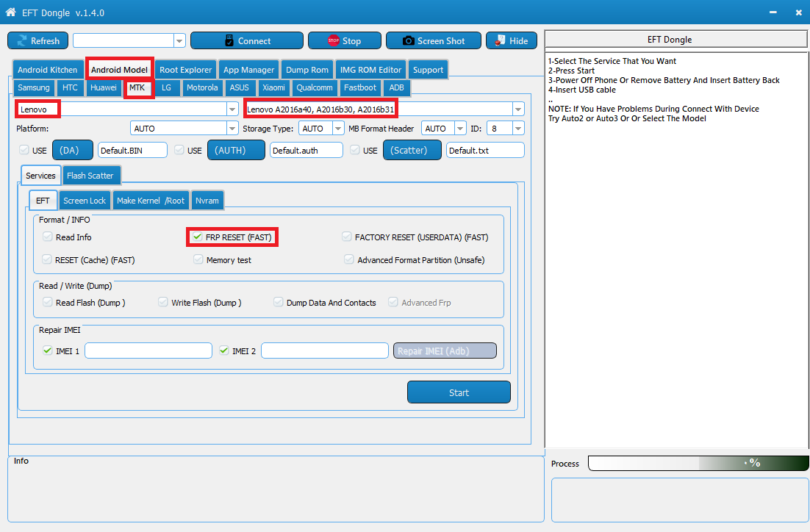Toggle the USE checkbox for Scatter
The height and width of the screenshot is (532, 810).
point(354,150)
